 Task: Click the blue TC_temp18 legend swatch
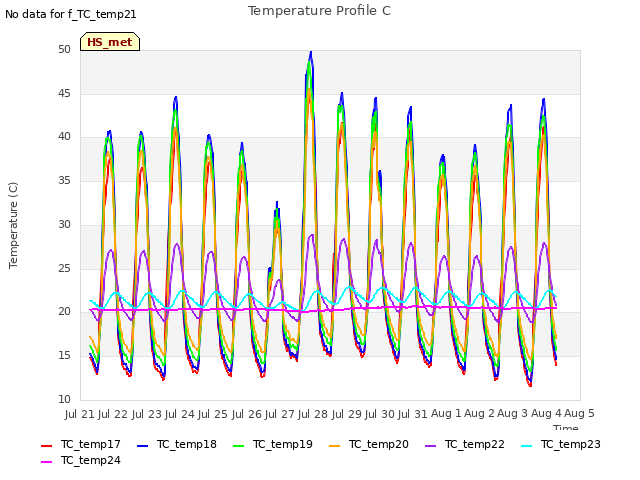point(142,446)
